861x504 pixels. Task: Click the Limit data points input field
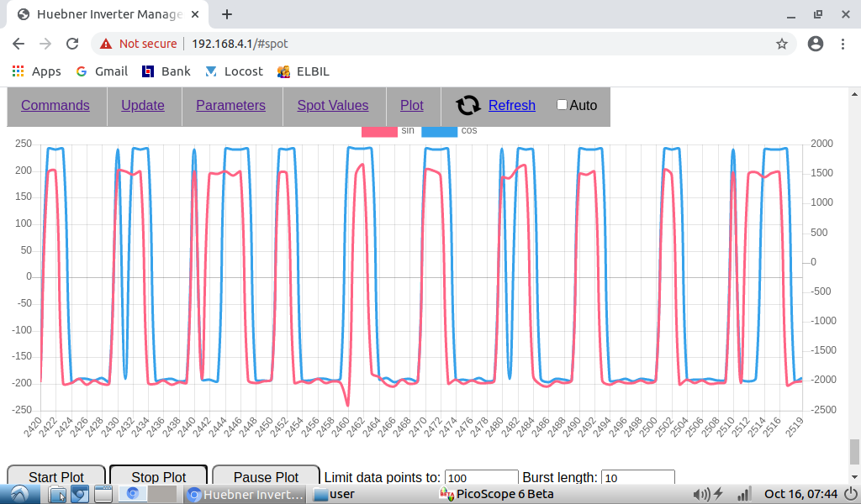coord(481,477)
